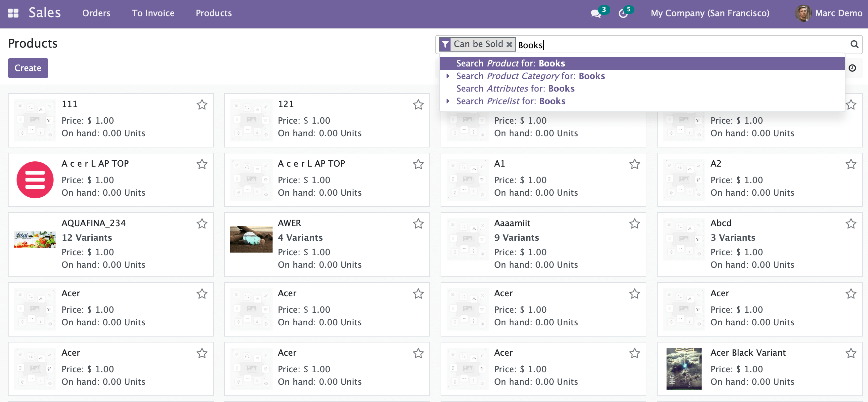Screen dimensions: 868x402
Task: Open the conversations chat bubble icon
Action: point(595,14)
